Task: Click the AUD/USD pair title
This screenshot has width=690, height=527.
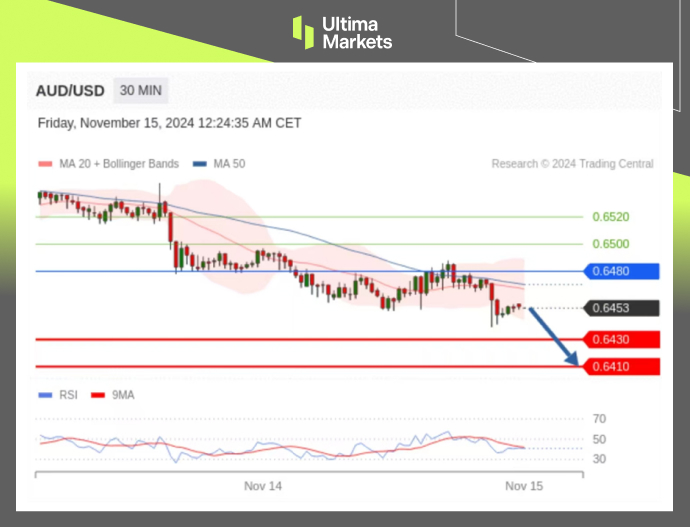Action: [x=70, y=91]
